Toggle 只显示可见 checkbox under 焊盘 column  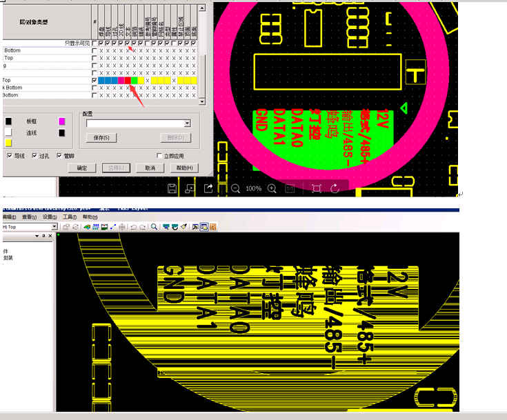(x=101, y=43)
